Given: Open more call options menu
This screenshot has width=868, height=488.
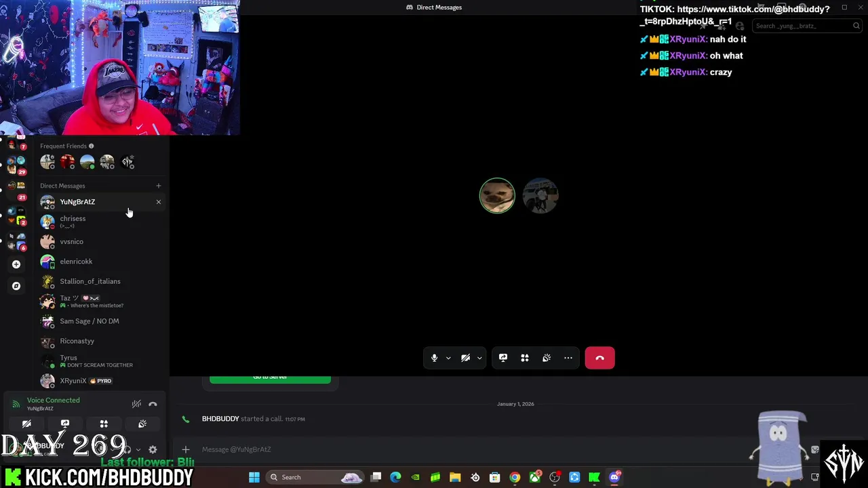Looking at the screenshot, I should [x=568, y=358].
